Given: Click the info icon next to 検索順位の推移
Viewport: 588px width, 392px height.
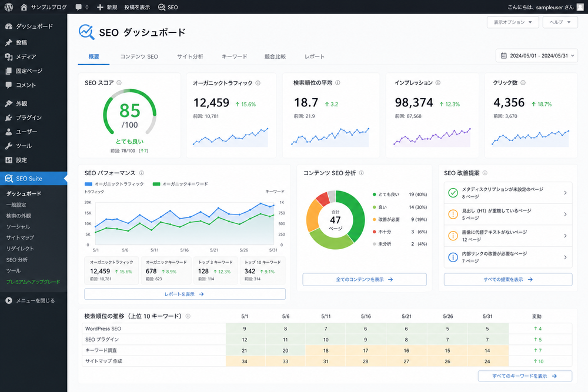Looking at the screenshot, I should (188, 316).
